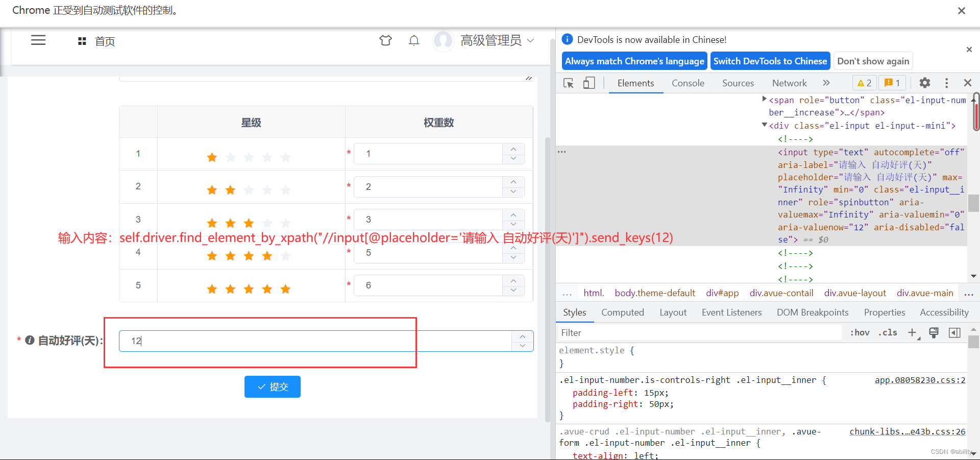Image resolution: width=980 pixels, height=460 pixels.
Task: Click the fourth star in row 4
Action: [267, 256]
